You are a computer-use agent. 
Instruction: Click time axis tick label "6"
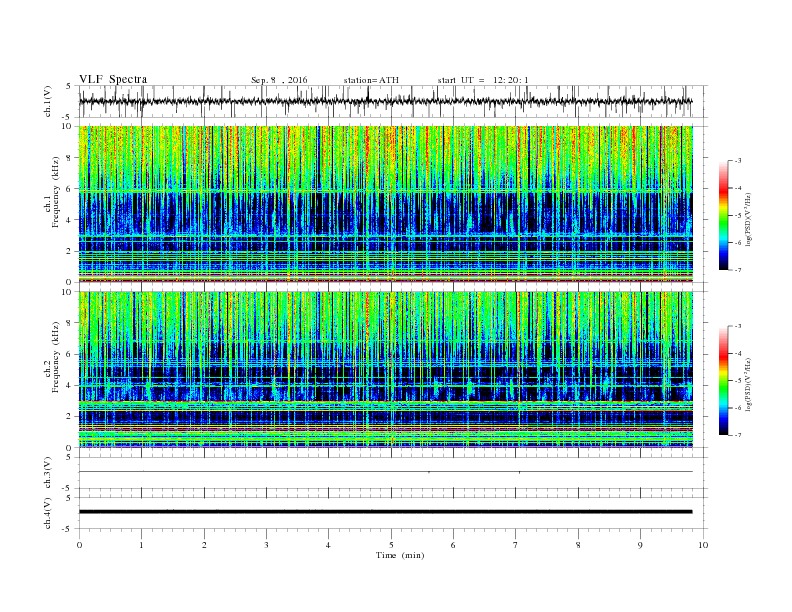pyautogui.click(x=453, y=545)
